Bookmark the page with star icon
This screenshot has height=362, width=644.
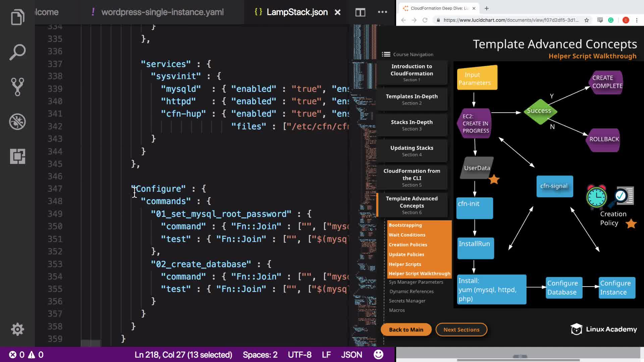pos(587,20)
